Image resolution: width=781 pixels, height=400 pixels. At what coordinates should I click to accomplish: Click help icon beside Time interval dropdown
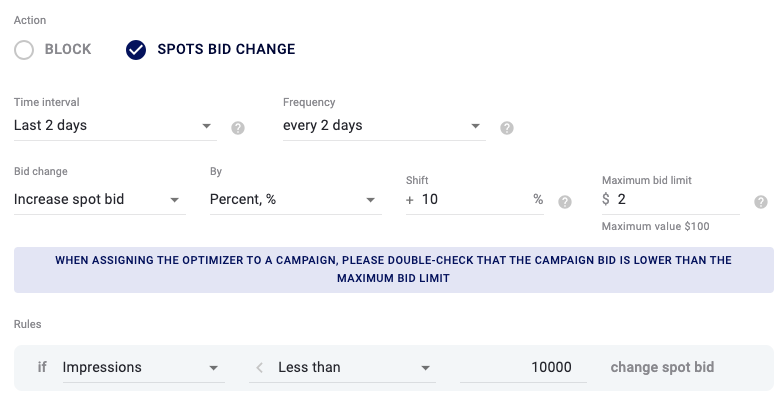pos(238,128)
